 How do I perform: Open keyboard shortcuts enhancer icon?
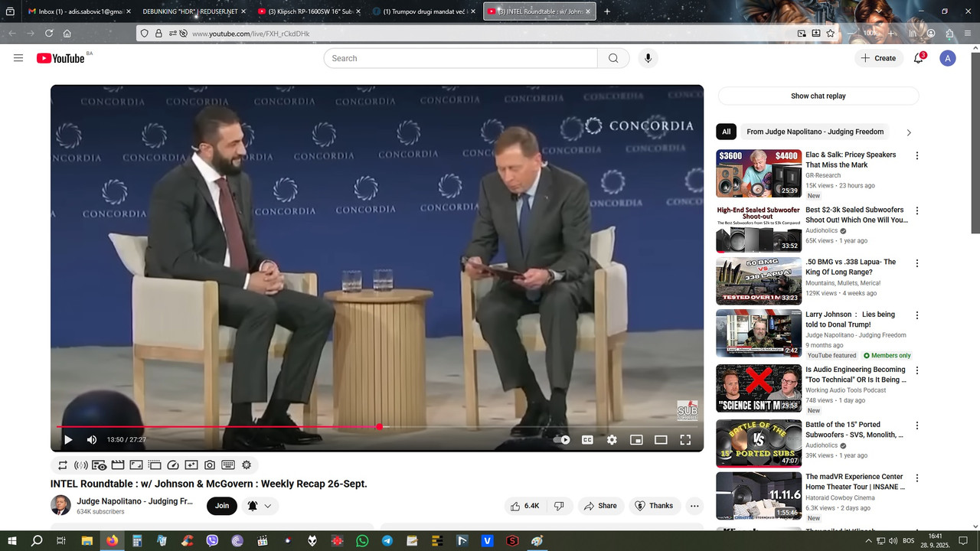[228, 465]
